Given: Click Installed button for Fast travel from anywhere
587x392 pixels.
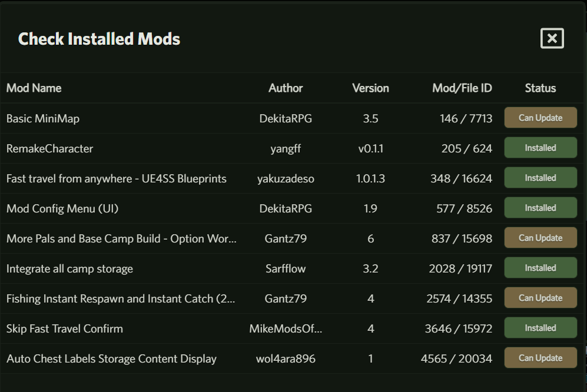Looking at the screenshot, I should [x=540, y=178].
